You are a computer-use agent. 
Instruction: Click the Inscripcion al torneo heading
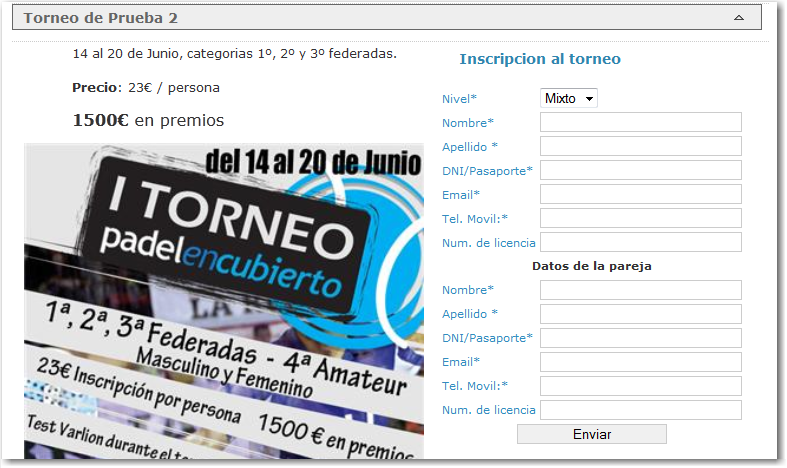tap(540, 59)
